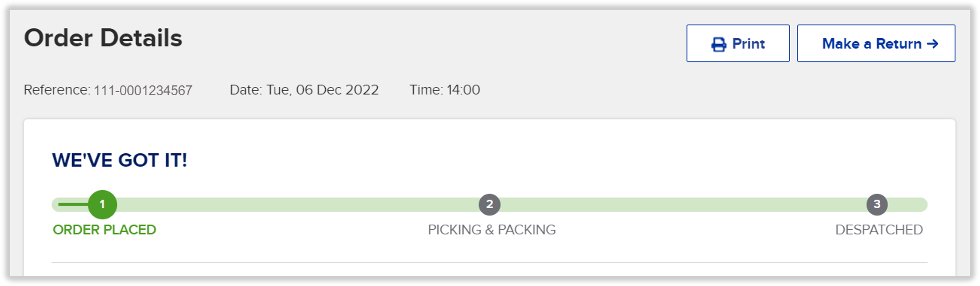Select the green step 1 circle
Viewport: 980px width, 286px height.
[102, 204]
